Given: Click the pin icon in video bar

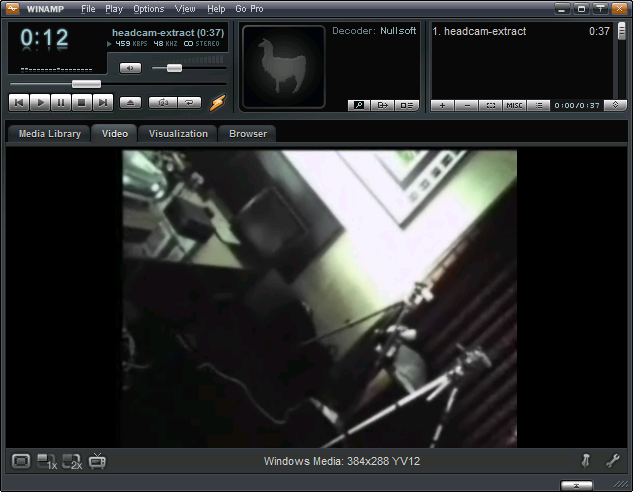Looking at the screenshot, I should pos(586,461).
